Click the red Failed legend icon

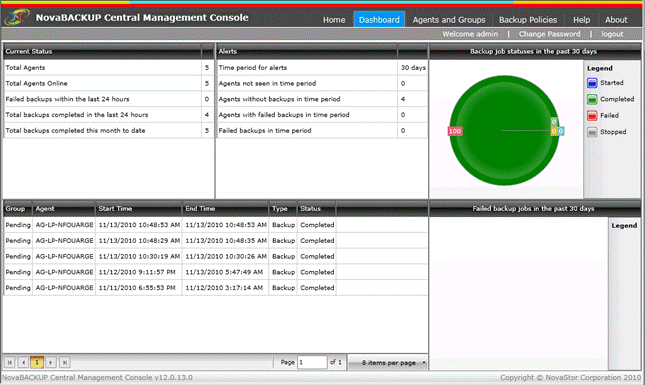point(592,116)
